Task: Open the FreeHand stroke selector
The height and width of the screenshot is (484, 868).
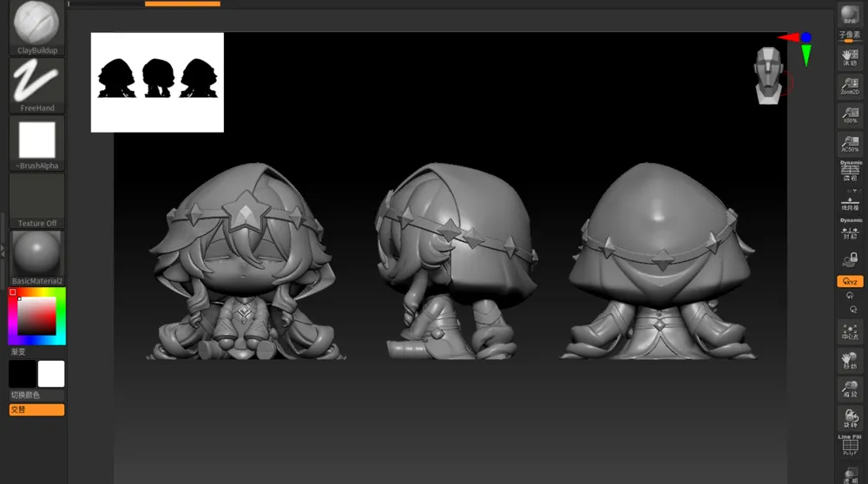Action: tap(36, 86)
